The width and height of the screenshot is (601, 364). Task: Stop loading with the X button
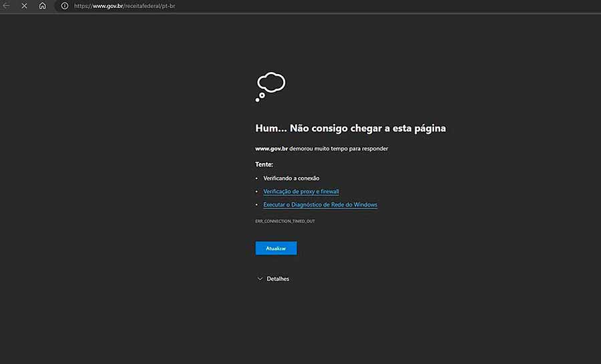pyautogui.click(x=24, y=6)
